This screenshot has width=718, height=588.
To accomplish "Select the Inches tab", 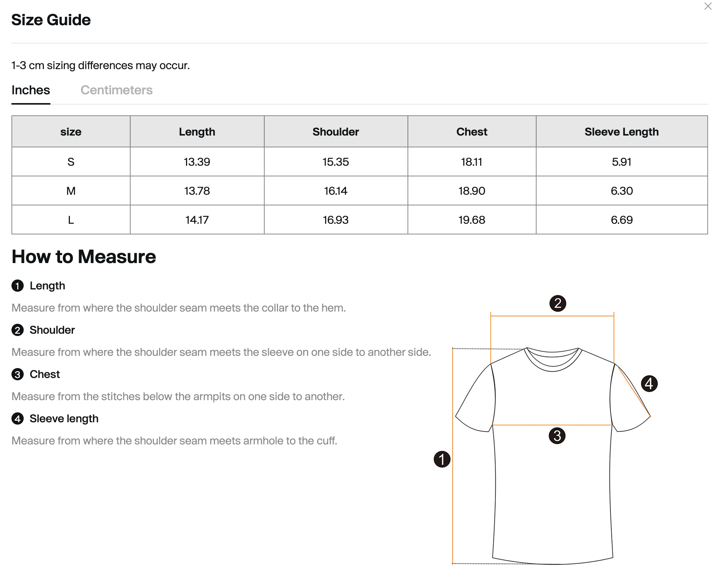I will pyautogui.click(x=31, y=90).
